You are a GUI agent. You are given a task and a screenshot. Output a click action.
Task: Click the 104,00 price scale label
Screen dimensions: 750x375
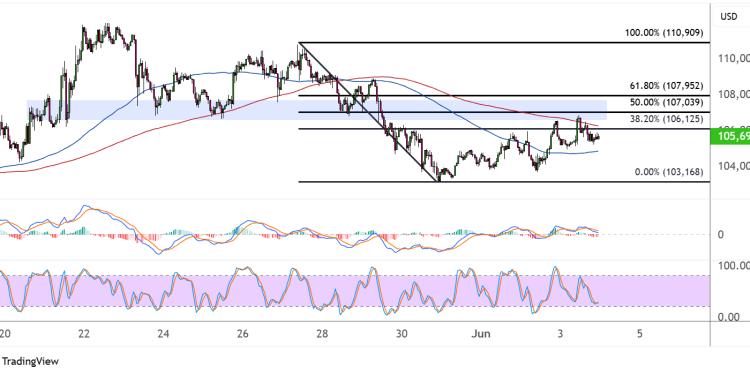[733, 166]
